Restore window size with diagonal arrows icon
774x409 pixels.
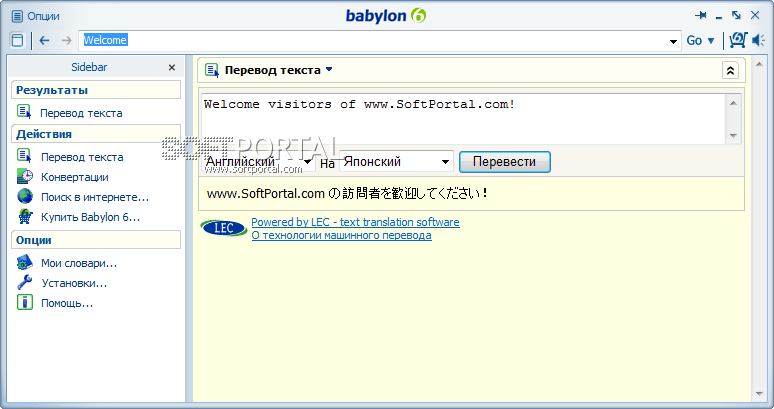(736, 15)
